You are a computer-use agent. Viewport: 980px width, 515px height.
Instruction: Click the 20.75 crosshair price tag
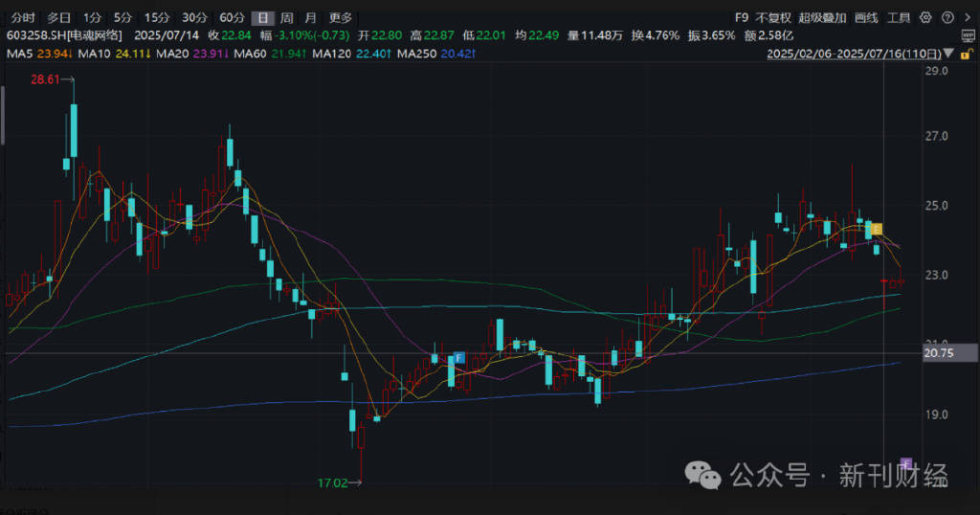click(950, 353)
